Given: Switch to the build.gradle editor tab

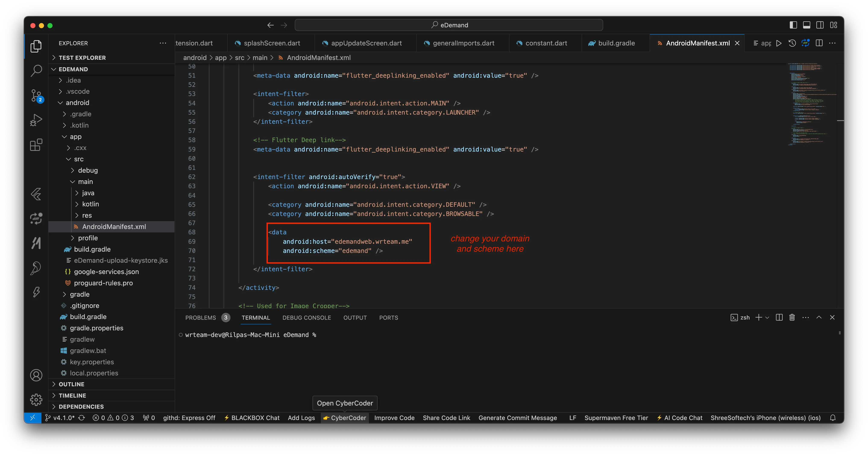Looking at the screenshot, I should 616,43.
